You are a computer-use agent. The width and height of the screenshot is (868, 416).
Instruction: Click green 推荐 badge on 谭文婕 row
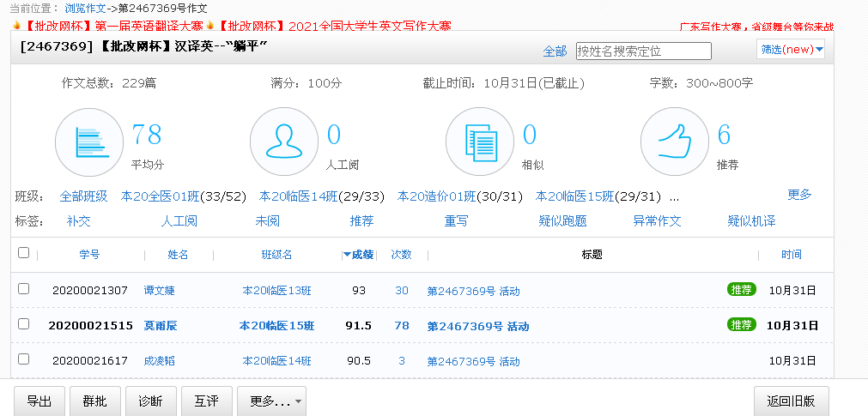(742, 290)
